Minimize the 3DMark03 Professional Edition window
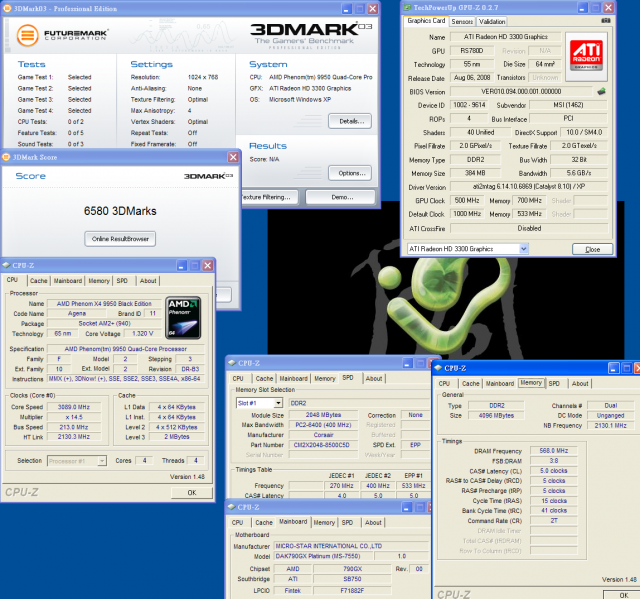640x599 pixels. [347, 9]
